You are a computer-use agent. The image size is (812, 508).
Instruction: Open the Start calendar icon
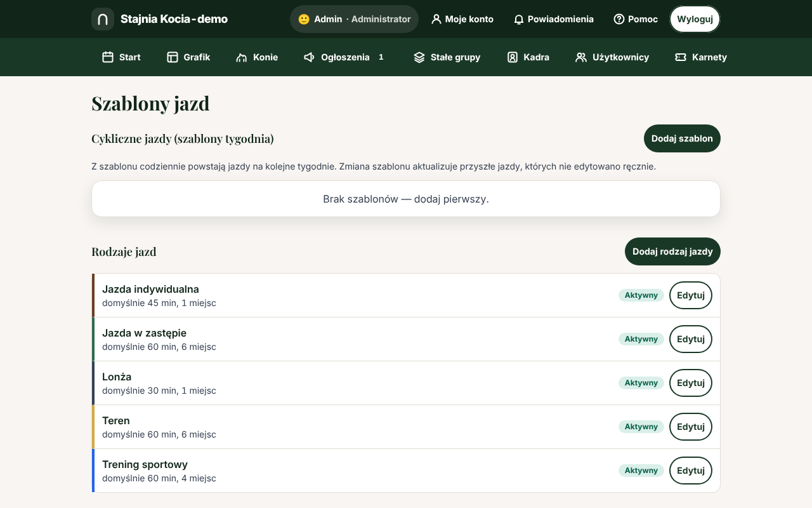pyautogui.click(x=108, y=57)
